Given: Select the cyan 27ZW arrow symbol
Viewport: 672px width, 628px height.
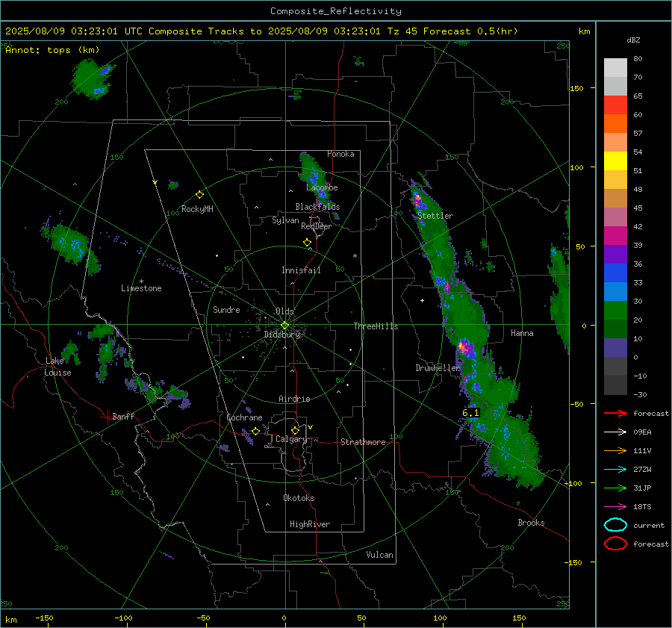Looking at the screenshot, I should [x=615, y=470].
